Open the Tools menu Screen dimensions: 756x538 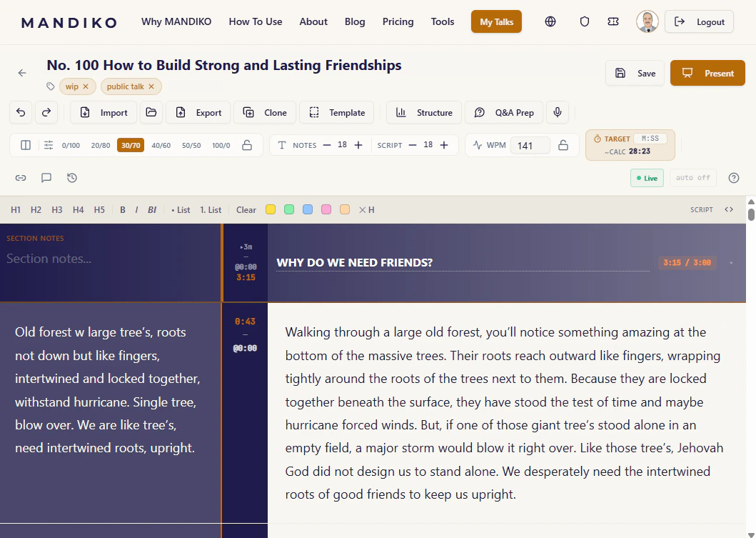pyautogui.click(x=443, y=21)
